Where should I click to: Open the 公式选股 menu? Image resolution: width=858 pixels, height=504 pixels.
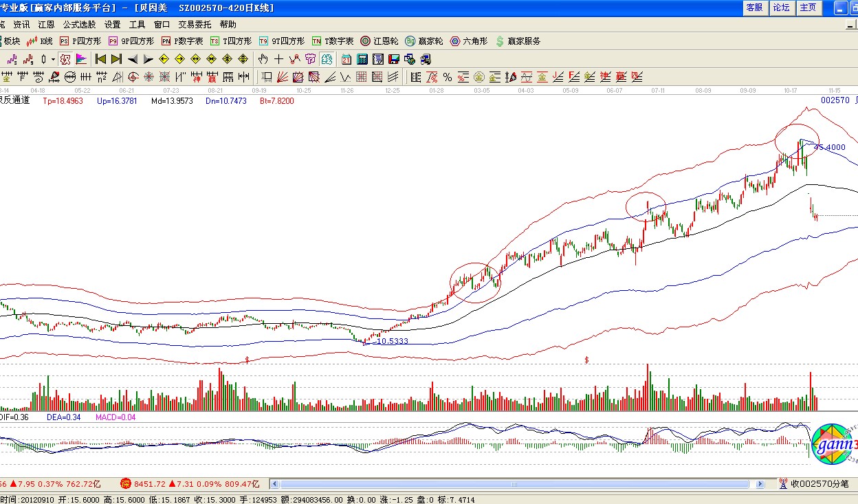pos(79,24)
